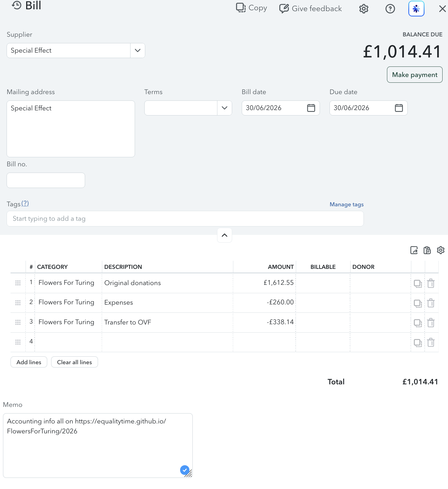Viewport: 448px width, 489px height.
Task: Click Make payment button
Action: pos(415,75)
